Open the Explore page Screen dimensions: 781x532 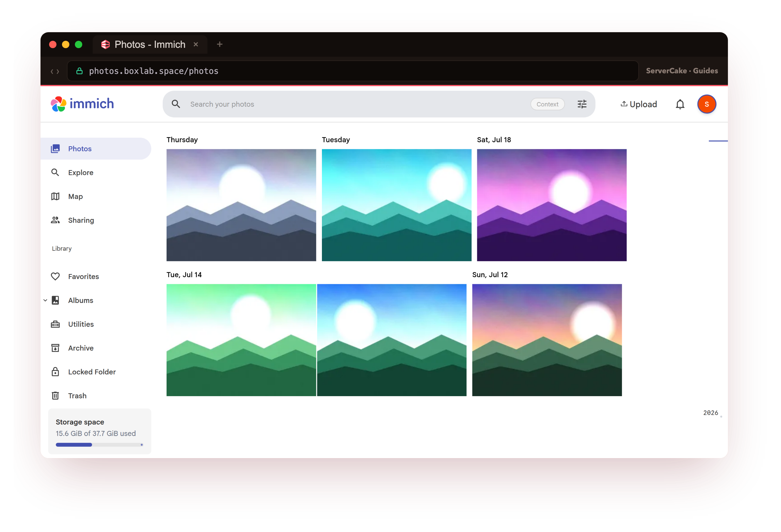pos(96,173)
